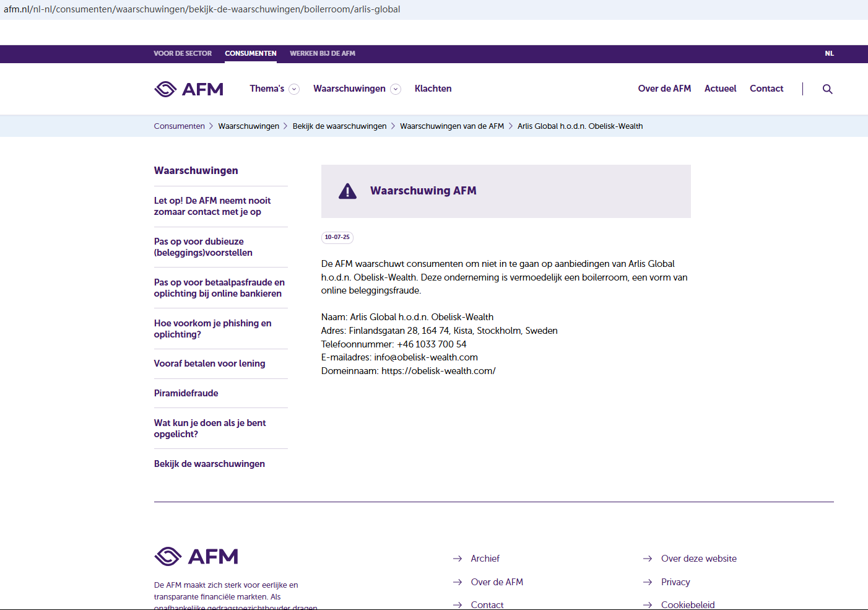Open the Waarschuwingen main menu item
This screenshot has height=610, width=868.
pos(349,89)
